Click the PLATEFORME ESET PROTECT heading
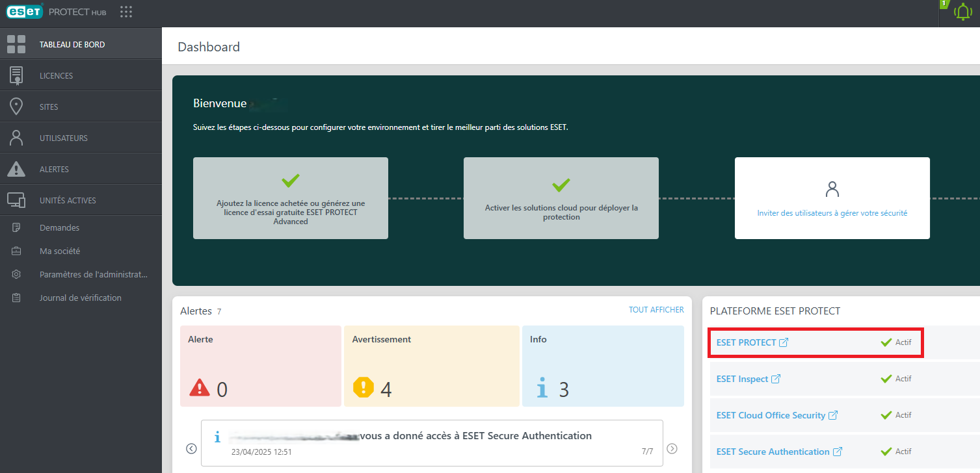 pos(775,311)
